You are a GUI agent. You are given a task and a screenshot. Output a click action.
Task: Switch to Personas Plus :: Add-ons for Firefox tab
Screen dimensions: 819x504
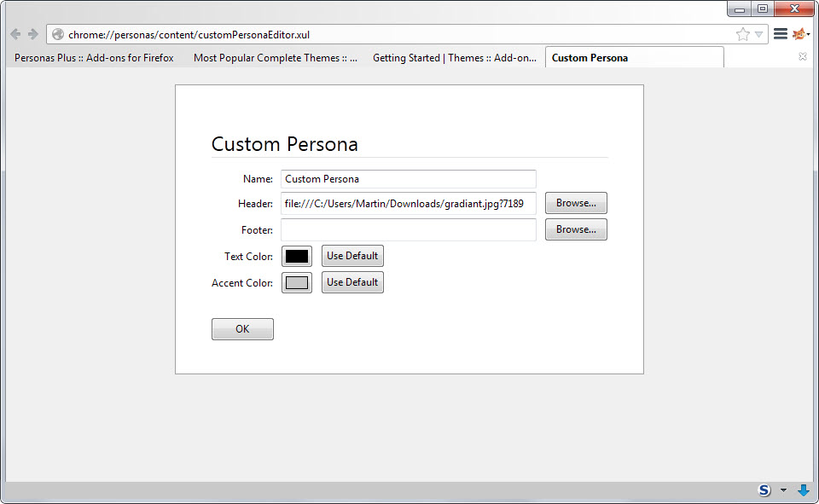94,58
